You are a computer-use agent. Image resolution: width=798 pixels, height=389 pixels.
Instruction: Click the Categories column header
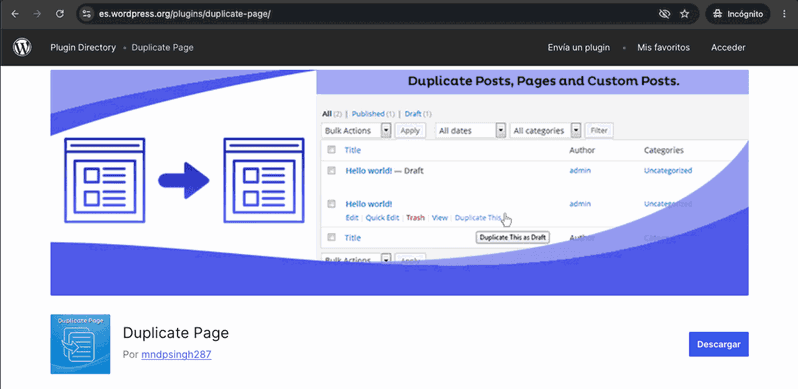[664, 150]
